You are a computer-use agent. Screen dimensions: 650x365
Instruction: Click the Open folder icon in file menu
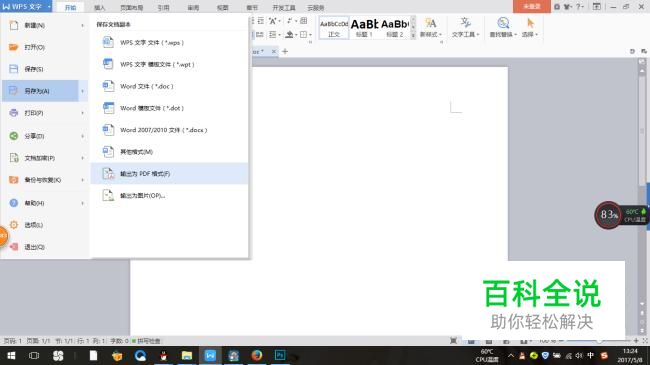(14, 47)
